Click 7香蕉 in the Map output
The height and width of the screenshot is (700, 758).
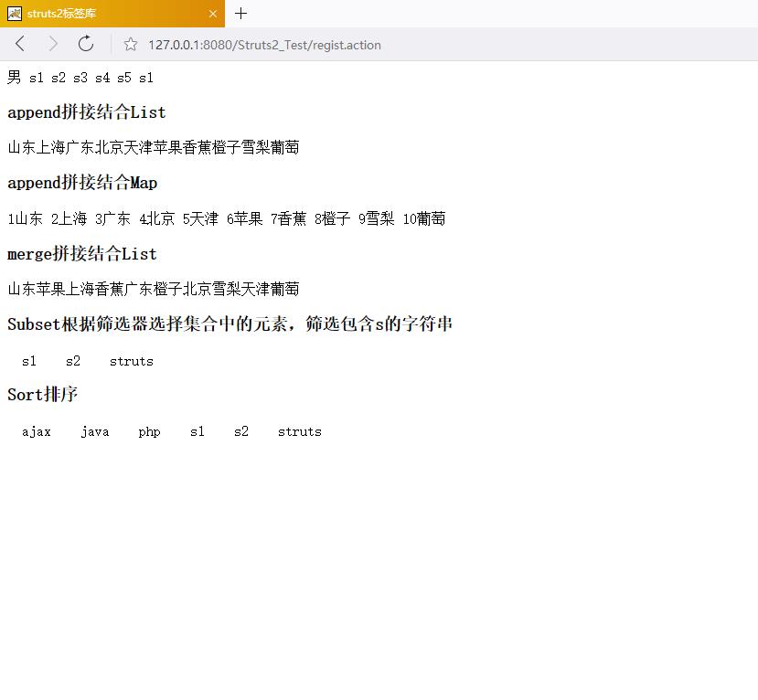click(x=289, y=218)
